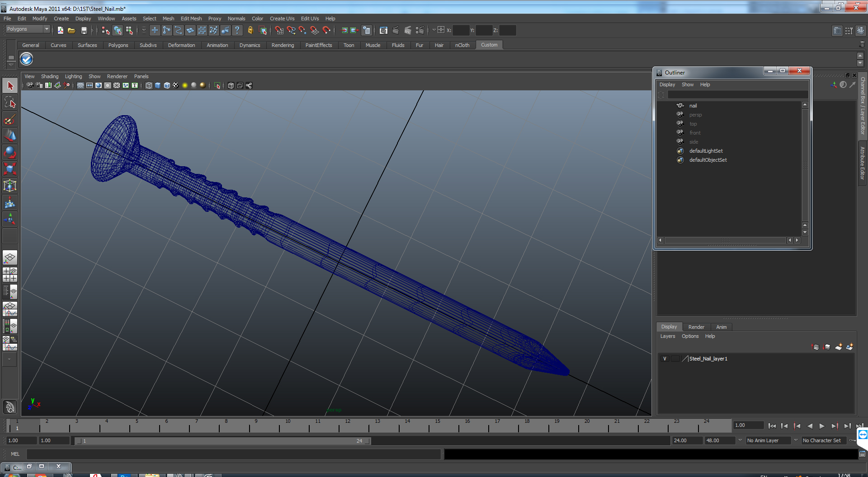Open the No Character Set dropdown

pos(824,440)
